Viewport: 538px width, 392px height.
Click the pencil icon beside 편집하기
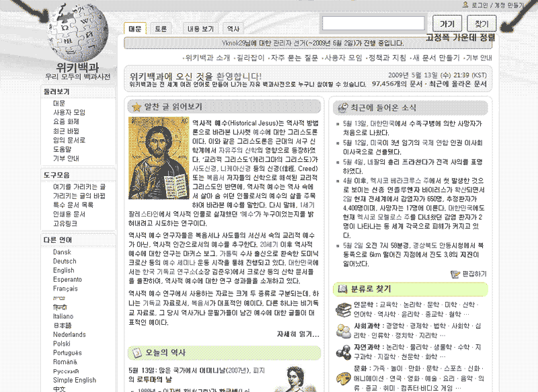coord(455,274)
